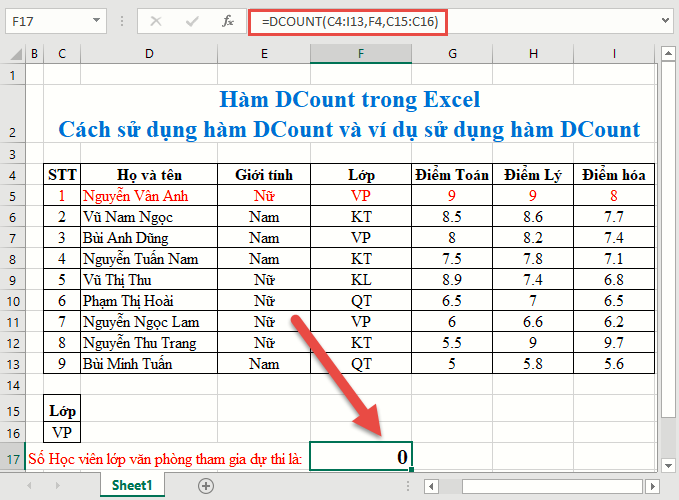
Task: Select row 17 header
Action: click(x=12, y=458)
